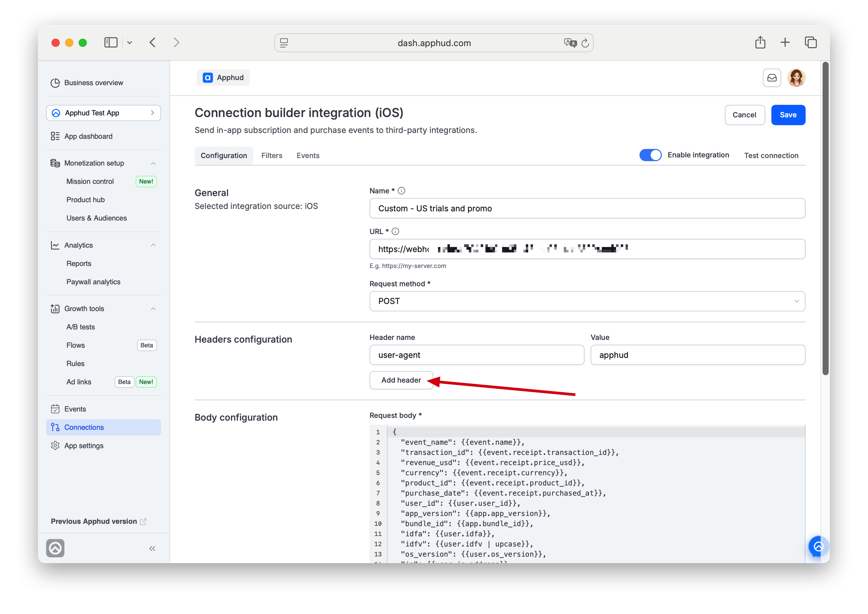Collapse the Monetization setup section

153,163
